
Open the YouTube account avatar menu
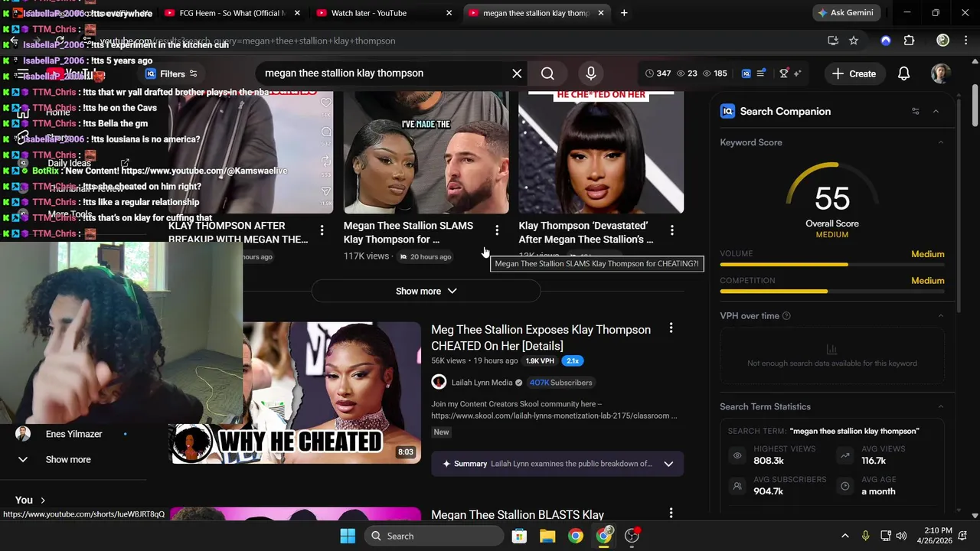click(941, 73)
